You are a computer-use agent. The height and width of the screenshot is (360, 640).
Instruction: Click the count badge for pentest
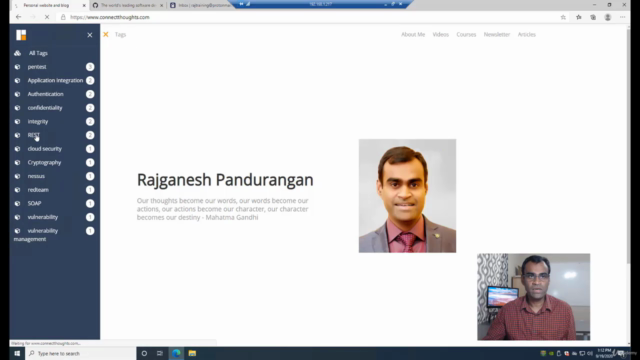tap(90, 67)
